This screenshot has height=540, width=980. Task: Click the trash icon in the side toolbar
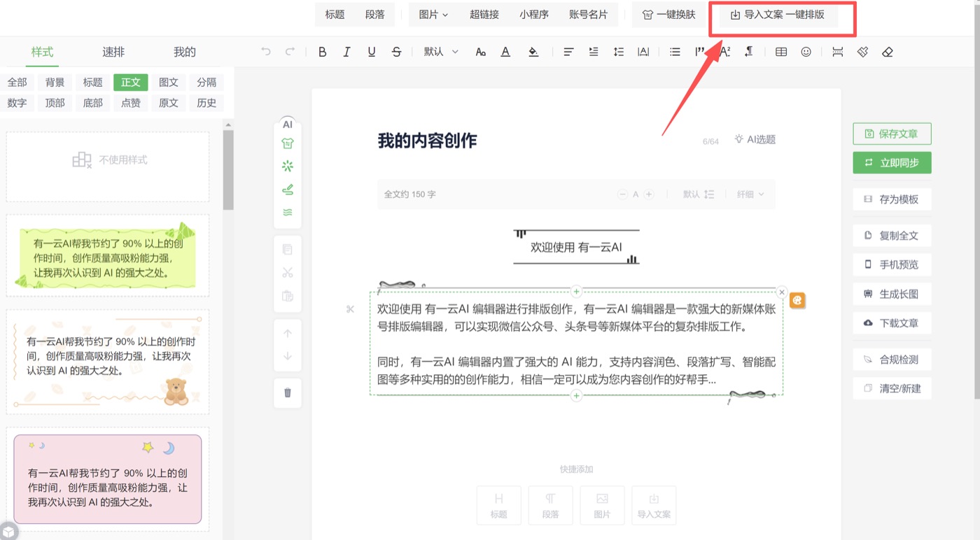[x=288, y=392]
